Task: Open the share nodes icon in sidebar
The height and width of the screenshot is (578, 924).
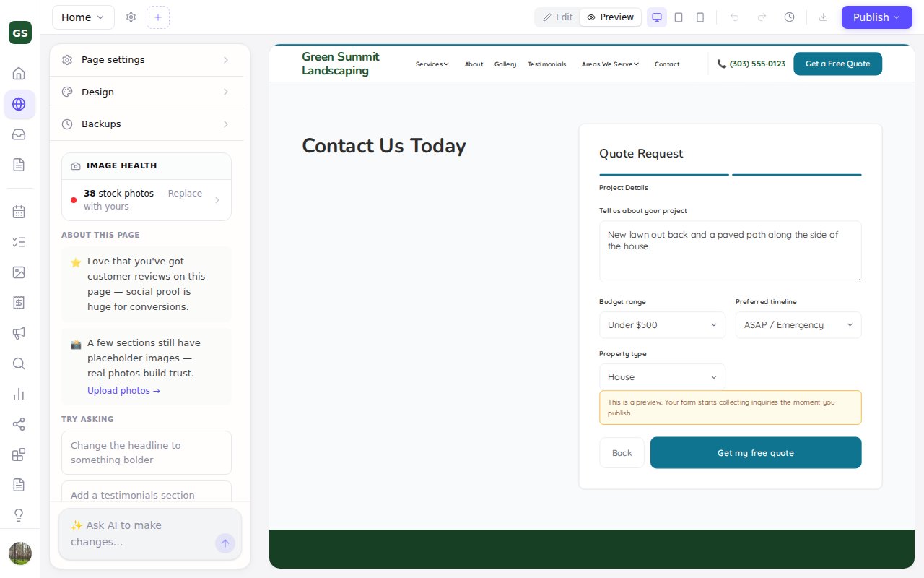Action: coord(19,424)
